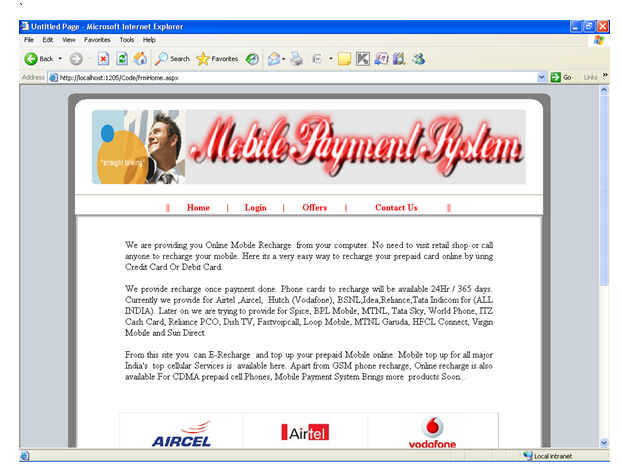Click the History toolbar icon
The height and width of the screenshot is (476, 622).
(x=252, y=59)
